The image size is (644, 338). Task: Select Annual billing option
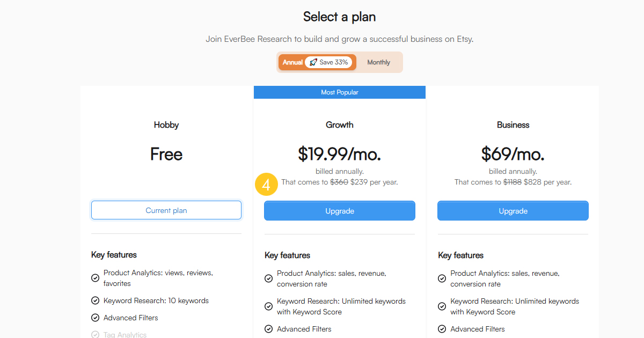292,62
